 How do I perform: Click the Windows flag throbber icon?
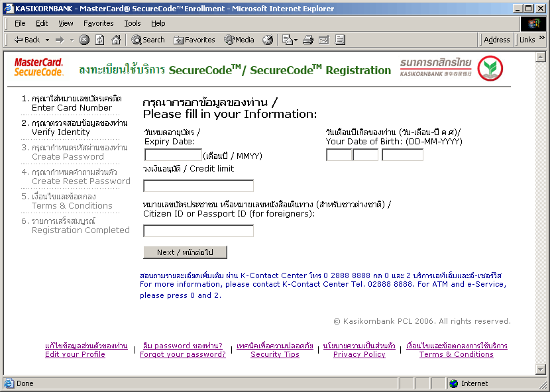pos(533,23)
